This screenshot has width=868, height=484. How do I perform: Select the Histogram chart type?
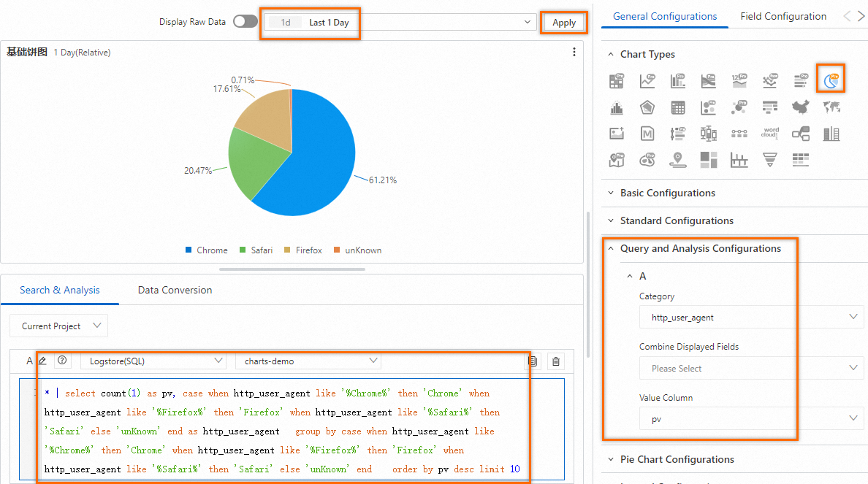tap(617, 107)
